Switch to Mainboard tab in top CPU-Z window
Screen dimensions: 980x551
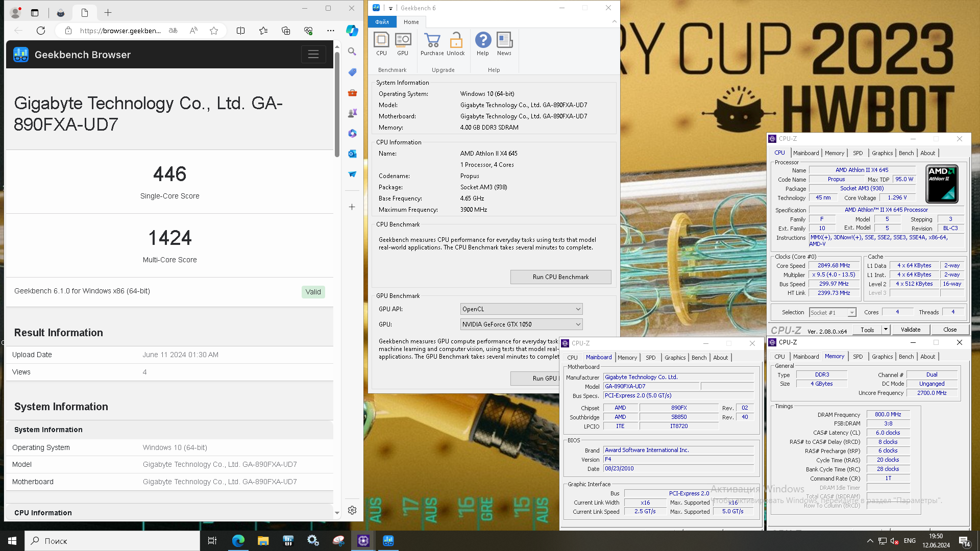coord(806,153)
